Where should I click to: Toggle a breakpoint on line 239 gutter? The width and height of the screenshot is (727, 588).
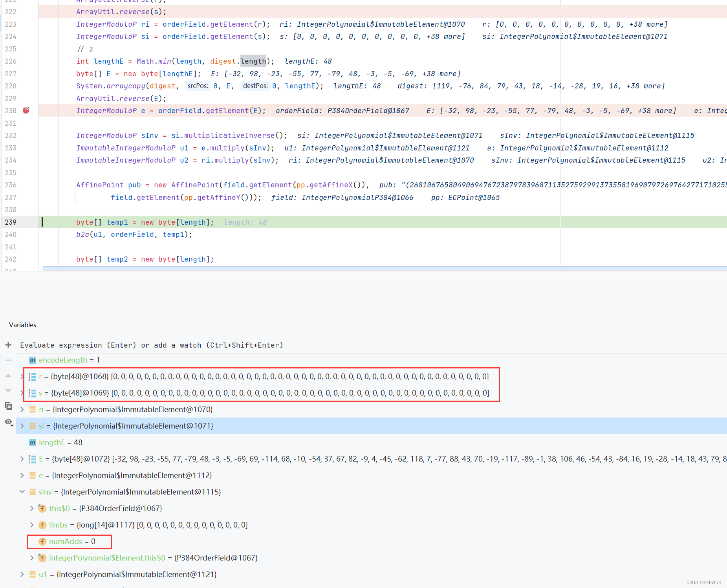[26, 222]
